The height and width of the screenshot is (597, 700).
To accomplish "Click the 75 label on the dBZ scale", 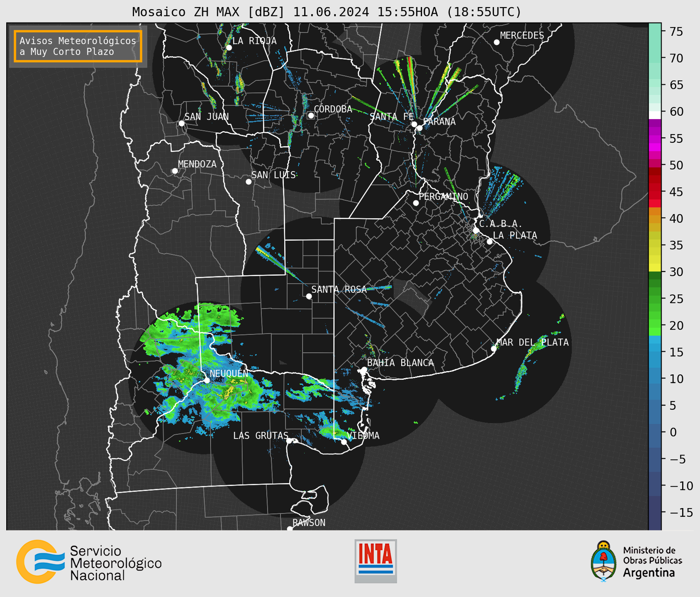I will [x=676, y=32].
